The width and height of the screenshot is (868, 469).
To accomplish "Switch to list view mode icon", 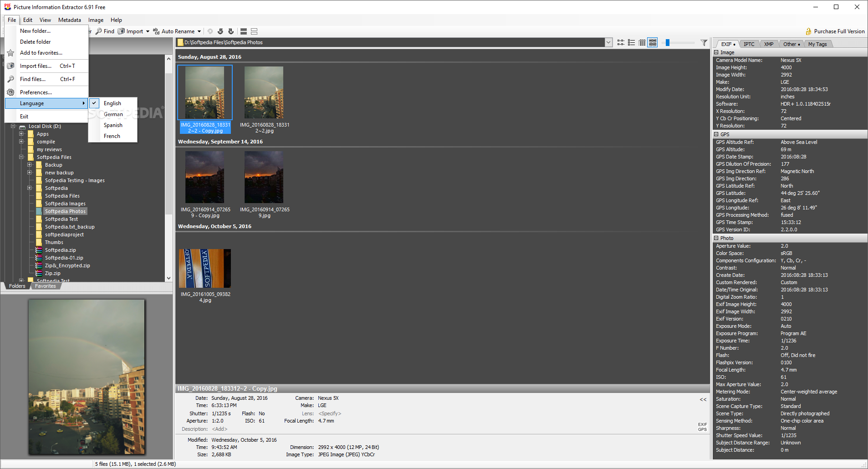I will [x=631, y=42].
